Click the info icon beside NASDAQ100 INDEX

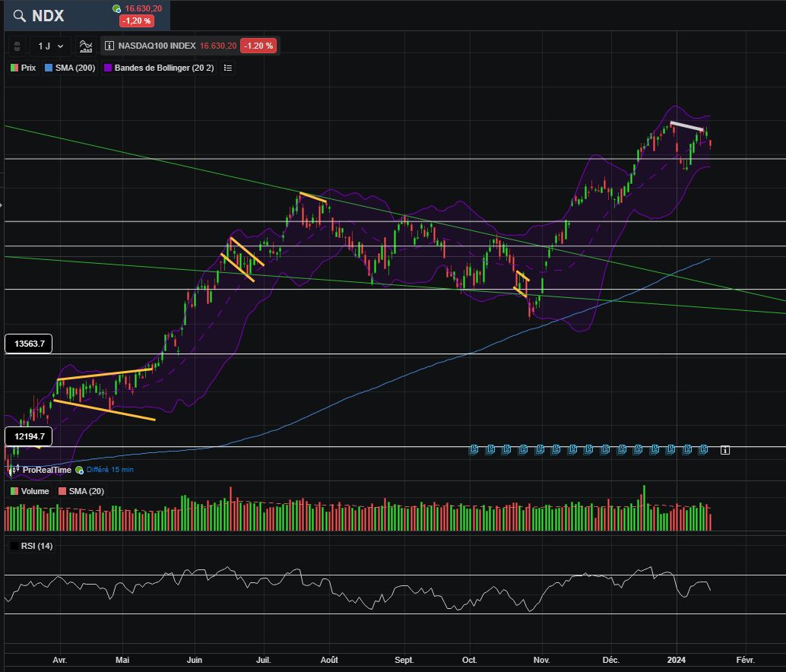pyautogui.click(x=109, y=46)
